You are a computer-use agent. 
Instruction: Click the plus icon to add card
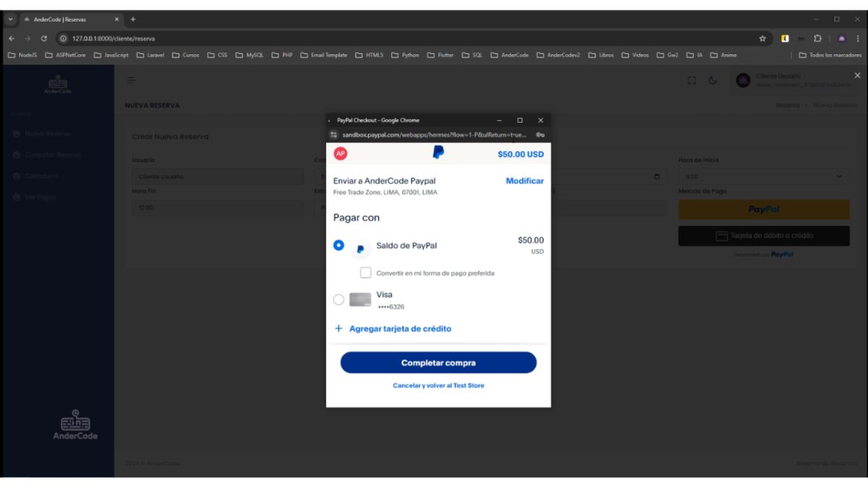pos(339,329)
